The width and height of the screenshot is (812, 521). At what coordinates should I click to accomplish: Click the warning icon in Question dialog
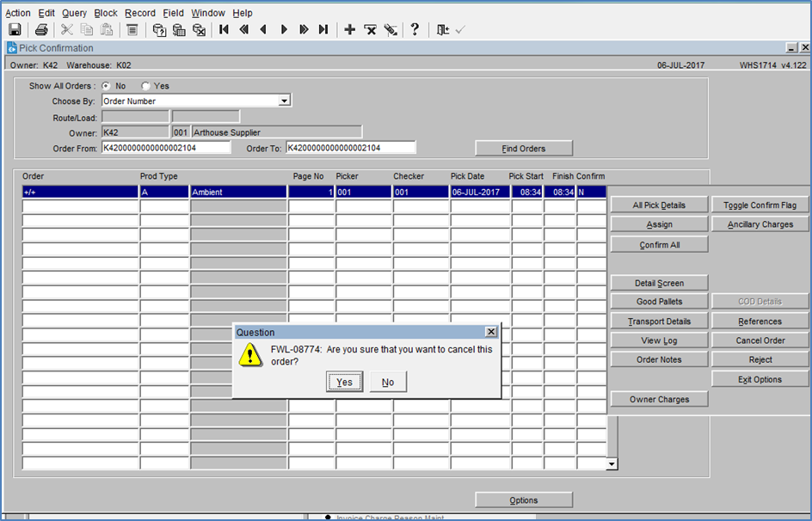point(250,355)
